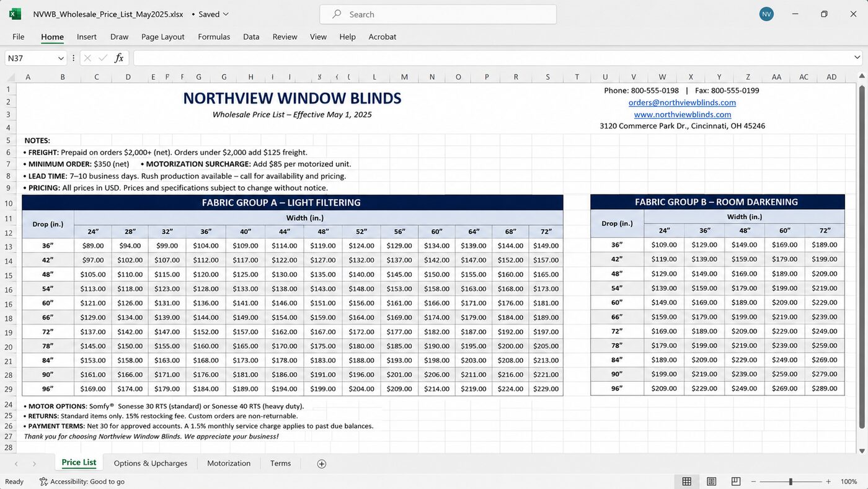Viewport: 868px width, 489px height.
Task: Switch to the Draw ribbon tab
Action: click(119, 37)
